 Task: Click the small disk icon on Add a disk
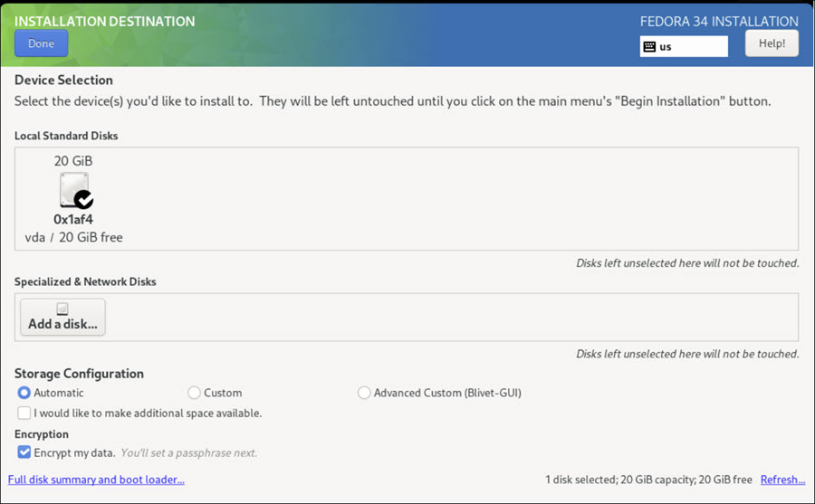point(62,309)
